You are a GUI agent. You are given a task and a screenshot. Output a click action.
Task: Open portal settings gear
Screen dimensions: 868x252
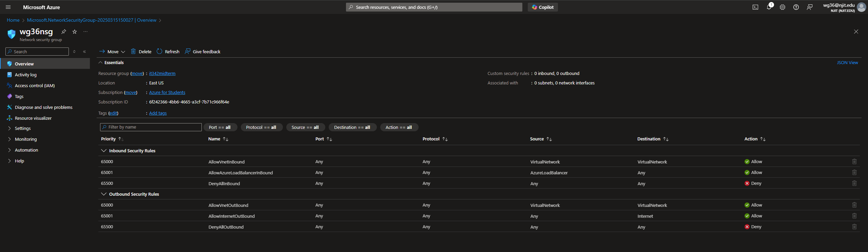click(x=782, y=7)
